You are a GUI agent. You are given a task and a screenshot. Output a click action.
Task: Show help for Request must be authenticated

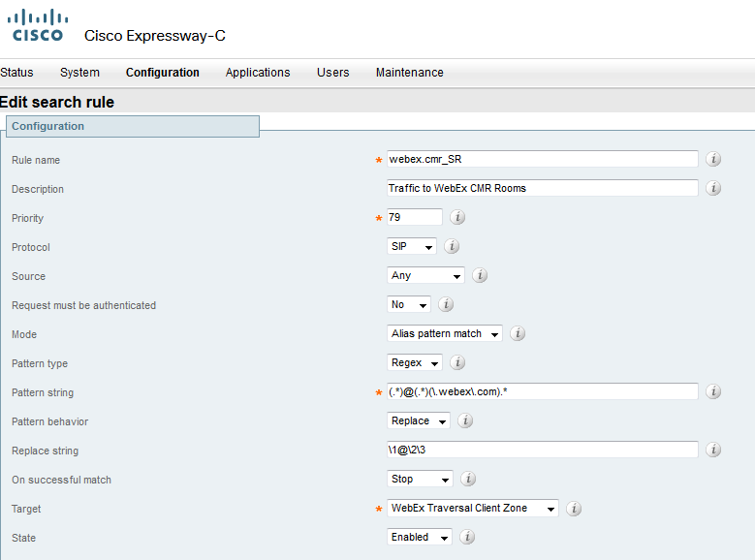446,304
